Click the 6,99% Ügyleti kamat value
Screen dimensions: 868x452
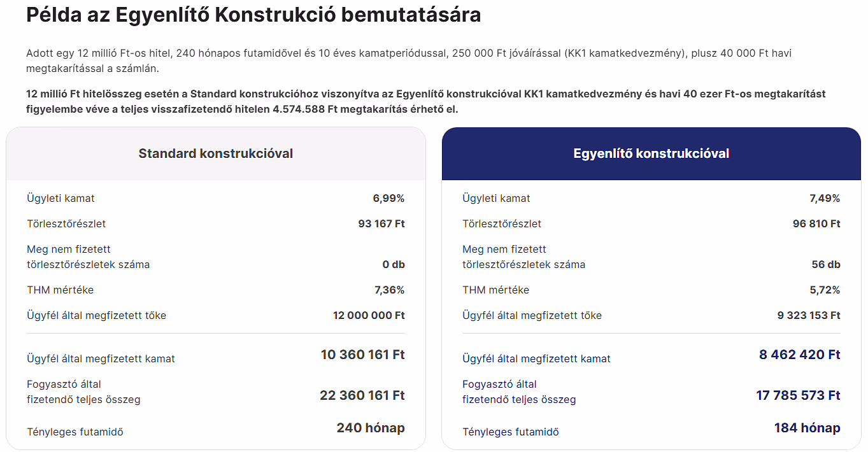pyautogui.click(x=388, y=199)
